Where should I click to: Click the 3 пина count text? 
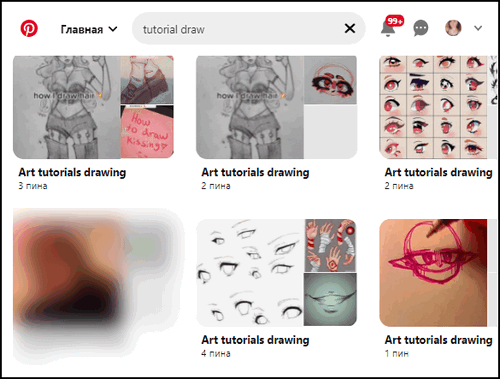click(x=33, y=186)
